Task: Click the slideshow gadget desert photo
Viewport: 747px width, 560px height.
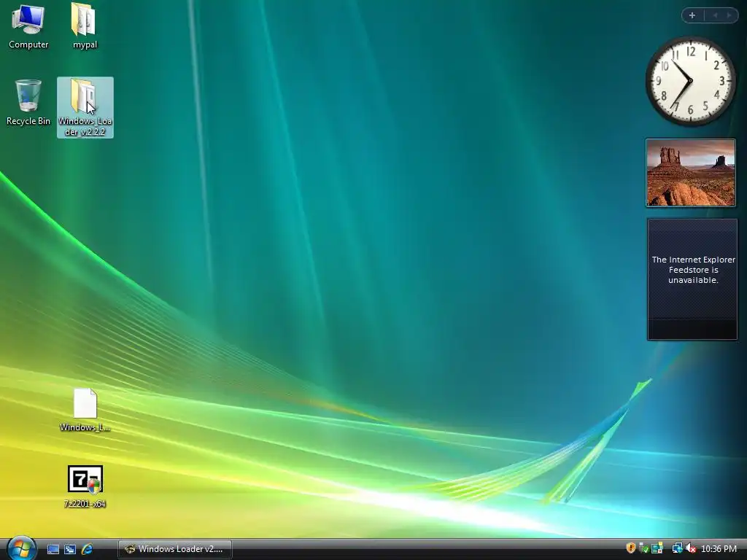Action: [x=691, y=173]
